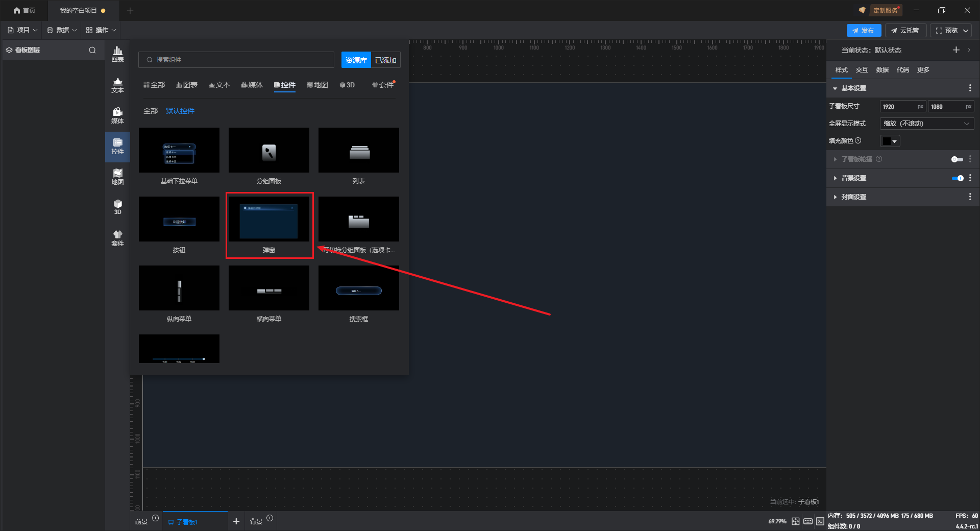The width and height of the screenshot is (980, 531).
Task: Switch to the 交互 tab
Action: click(862, 70)
